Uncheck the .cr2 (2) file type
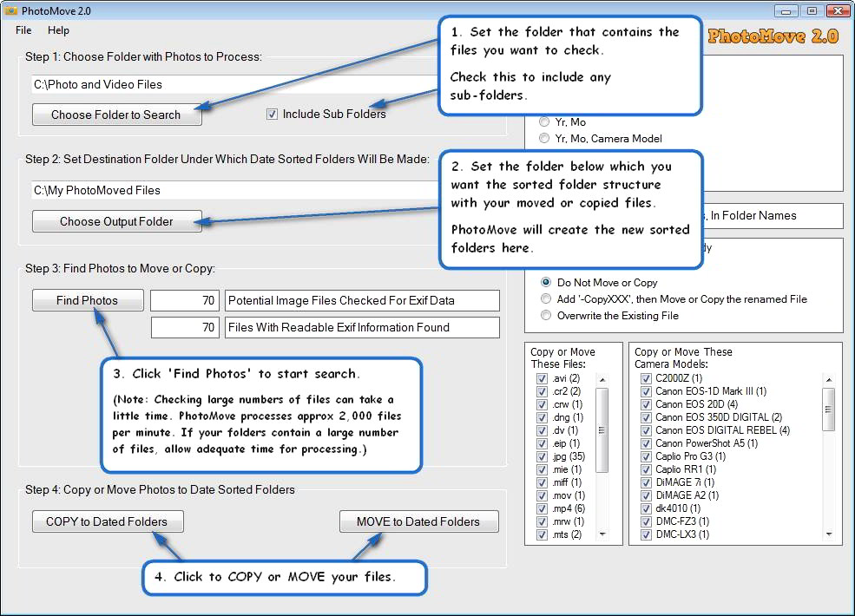This screenshot has width=855, height=616. pos(542,391)
